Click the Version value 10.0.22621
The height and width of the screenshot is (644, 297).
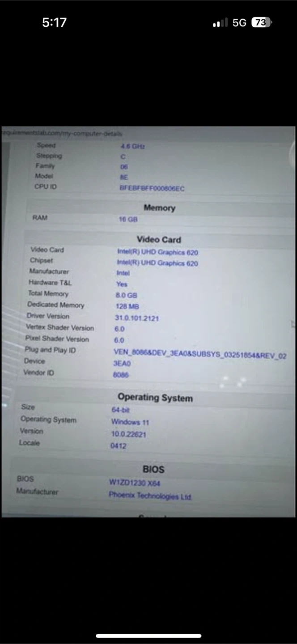tap(128, 434)
